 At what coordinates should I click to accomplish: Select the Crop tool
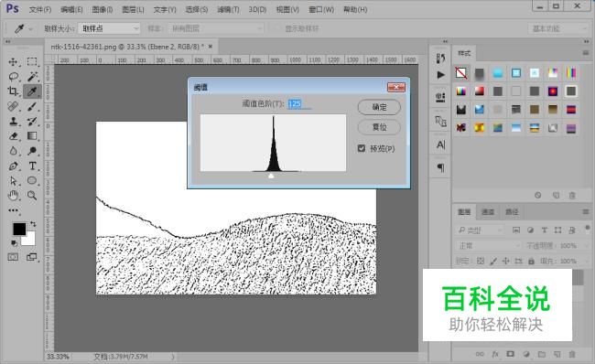(x=14, y=91)
